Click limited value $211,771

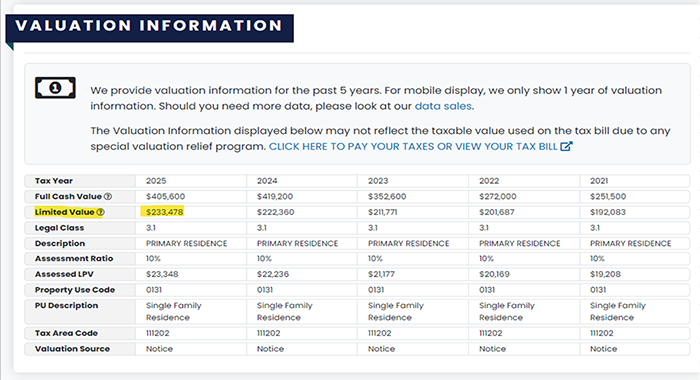(383, 212)
